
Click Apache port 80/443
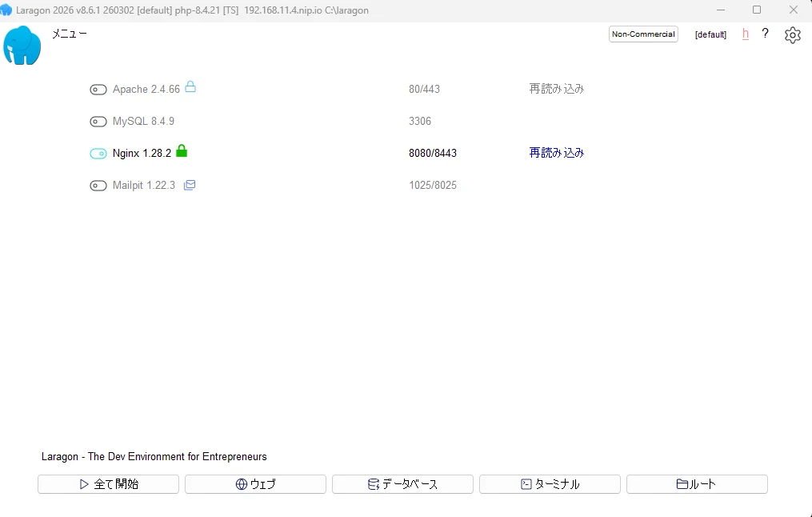(424, 89)
